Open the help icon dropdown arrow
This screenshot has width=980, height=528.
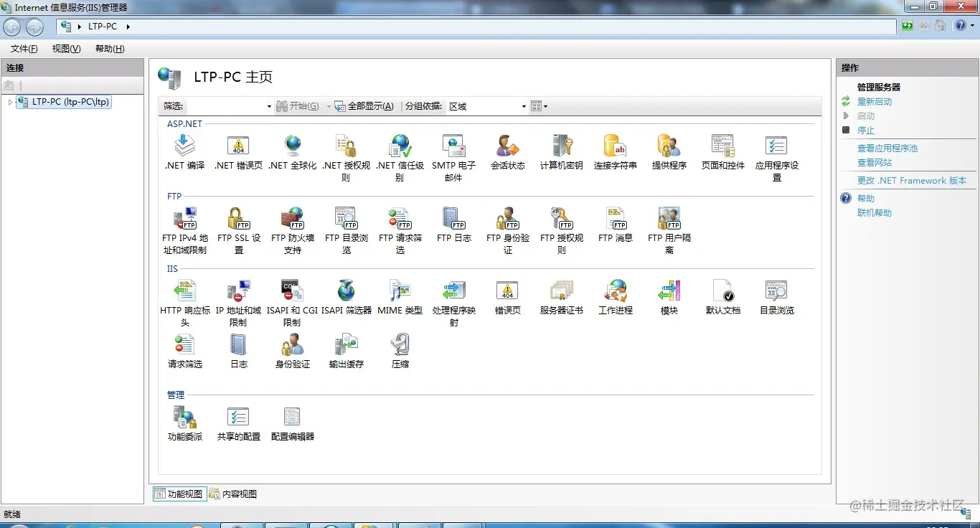click(971, 26)
